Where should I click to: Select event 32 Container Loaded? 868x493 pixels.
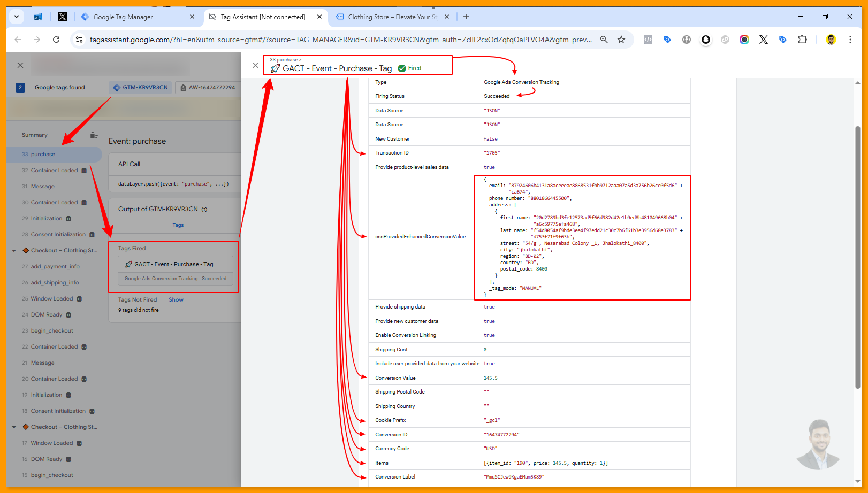[x=54, y=171]
